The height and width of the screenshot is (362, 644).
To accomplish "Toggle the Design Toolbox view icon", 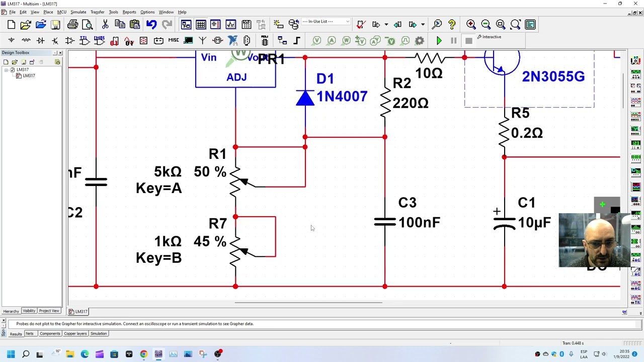I will pos(186,25).
